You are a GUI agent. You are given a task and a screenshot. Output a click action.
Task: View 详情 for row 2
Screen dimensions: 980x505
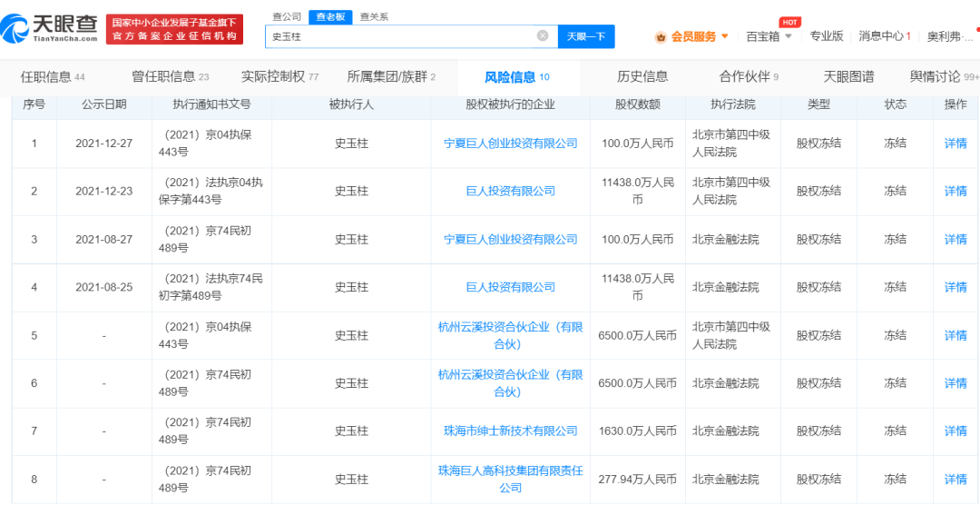pyautogui.click(x=955, y=192)
